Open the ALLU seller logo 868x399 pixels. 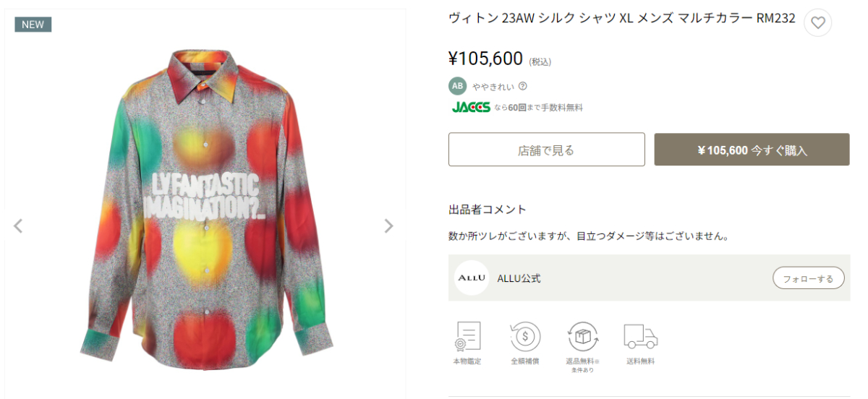472,278
